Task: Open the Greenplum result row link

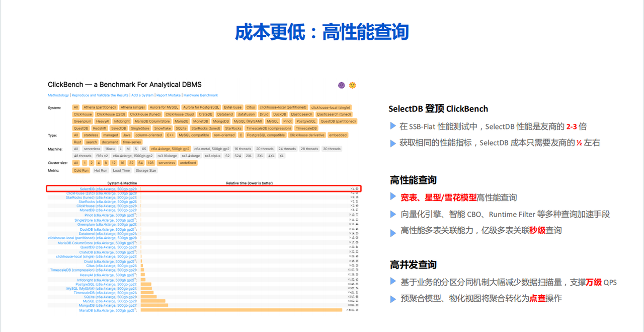Action: (x=107, y=225)
